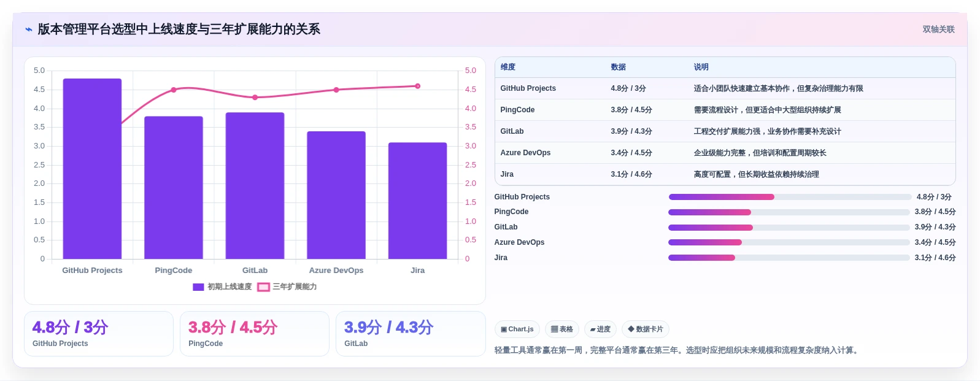The image size is (980, 381).
Task: Open the 4.8分 / 3分 GitHub Projects card
Action: click(x=99, y=334)
